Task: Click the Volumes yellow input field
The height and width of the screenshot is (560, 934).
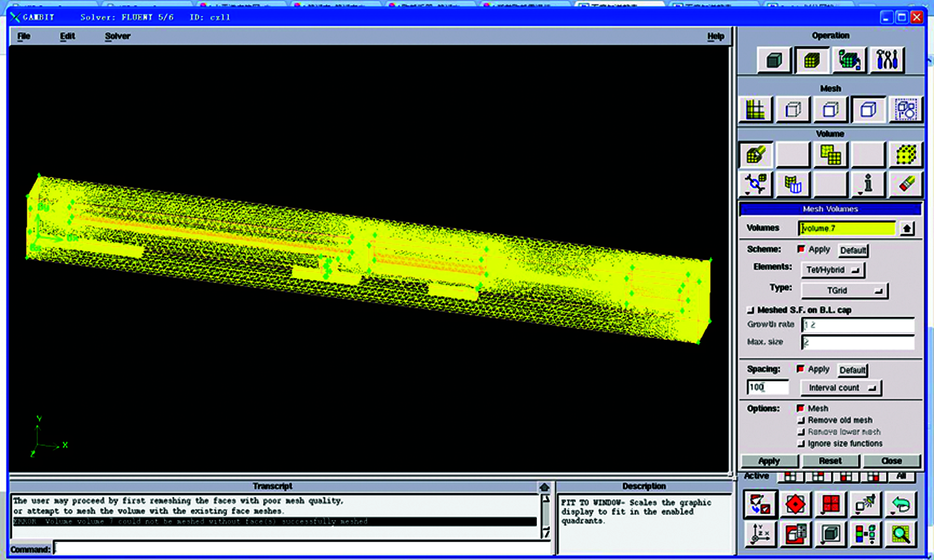Action: [846, 228]
